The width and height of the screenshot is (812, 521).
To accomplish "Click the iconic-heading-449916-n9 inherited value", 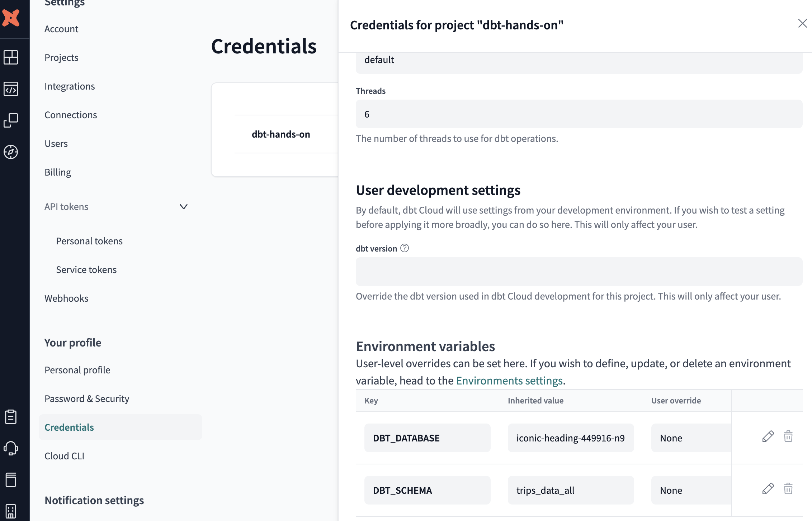I will (571, 438).
